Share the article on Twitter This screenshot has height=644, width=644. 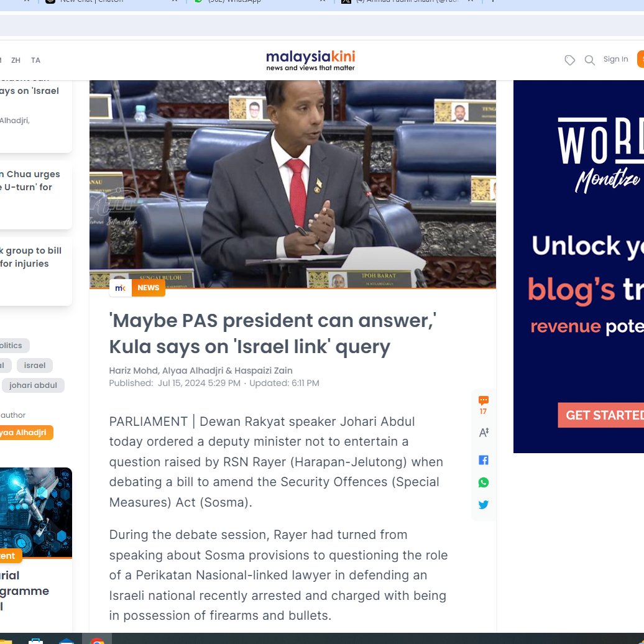pyautogui.click(x=484, y=504)
